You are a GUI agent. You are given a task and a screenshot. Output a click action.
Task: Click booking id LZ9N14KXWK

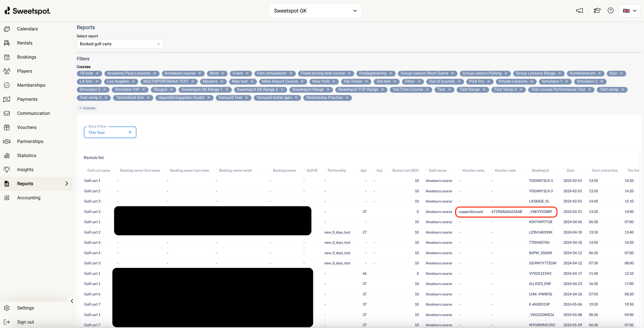tap(541, 232)
